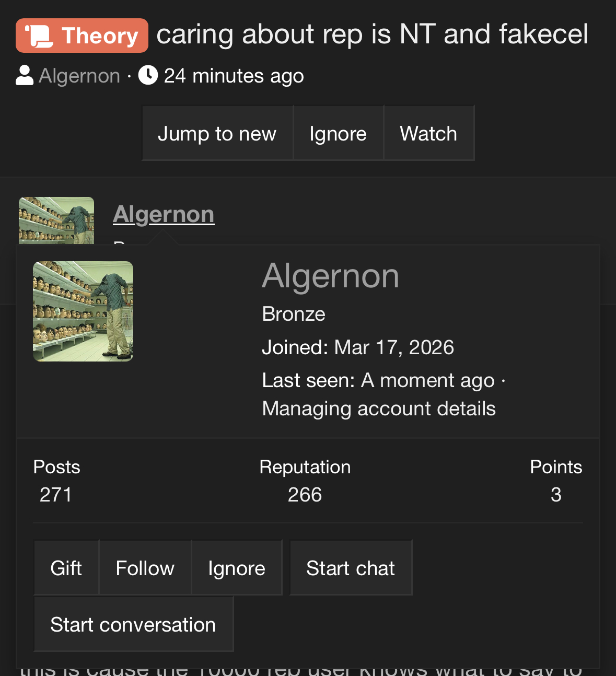Viewport: 616px width, 676px height.
Task: Open reputation score 266
Action: (305, 494)
